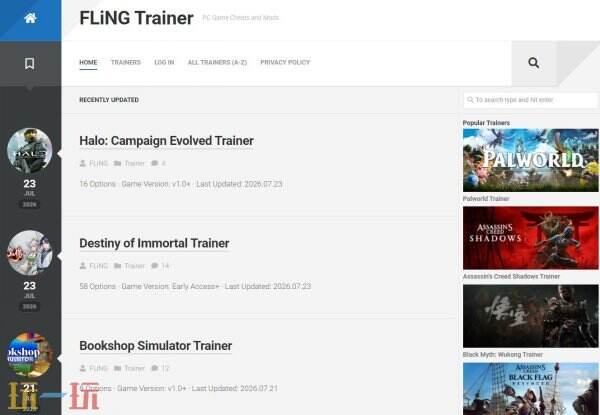Screen dimensions: 600x415
Task: Go to the LOG IN menu item
Action: coord(164,62)
